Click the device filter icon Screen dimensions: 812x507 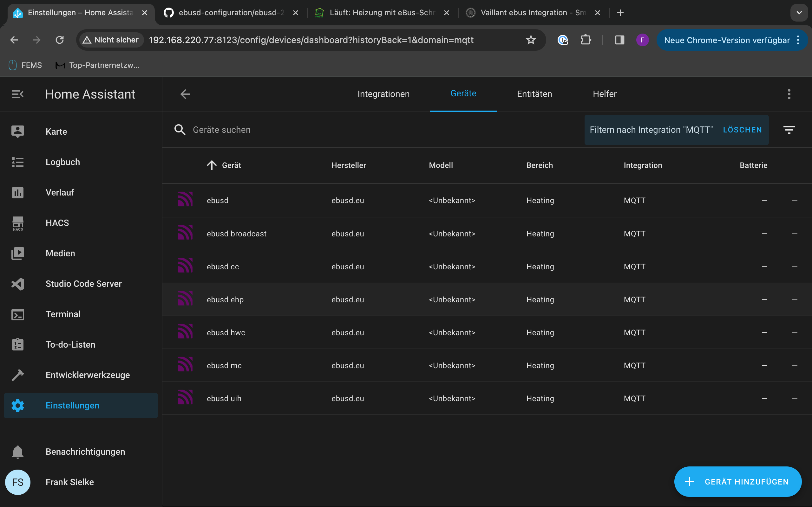tap(789, 130)
